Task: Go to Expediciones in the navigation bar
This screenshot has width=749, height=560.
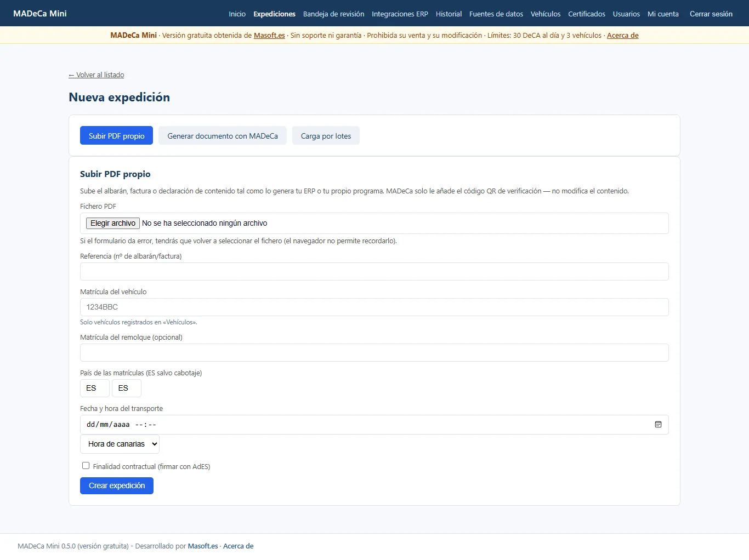Action: pos(274,14)
